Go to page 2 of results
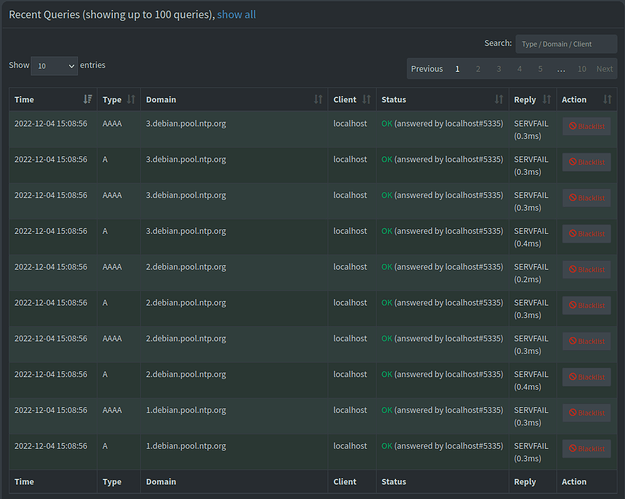Screen dimensions: 625x499 point(478,69)
